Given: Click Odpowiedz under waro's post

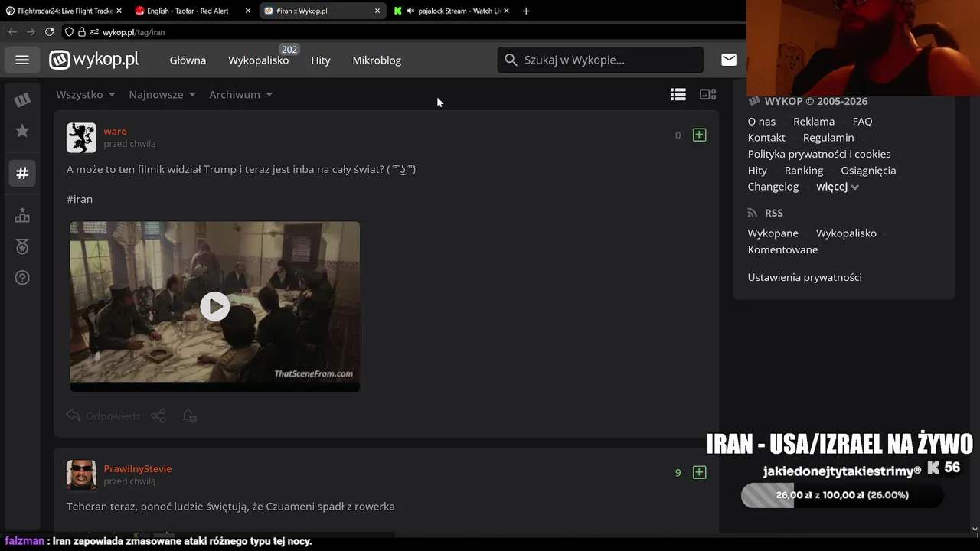Looking at the screenshot, I should click(x=113, y=416).
